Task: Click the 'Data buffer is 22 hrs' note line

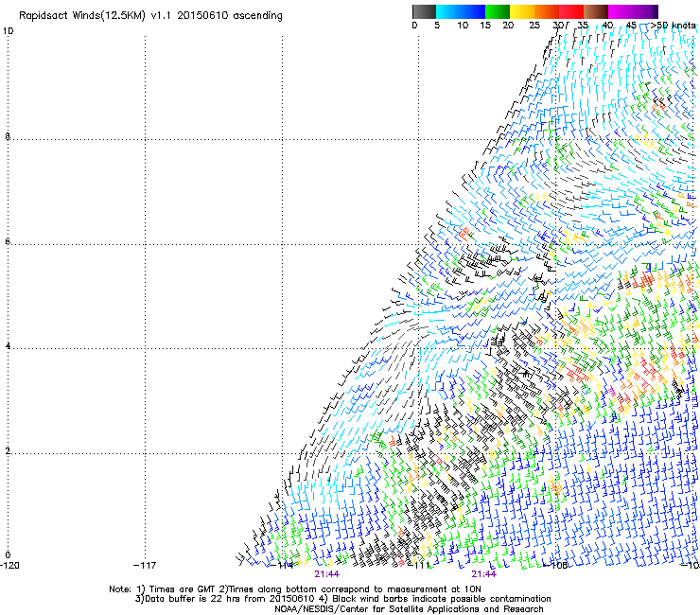Action: pos(342,599)
